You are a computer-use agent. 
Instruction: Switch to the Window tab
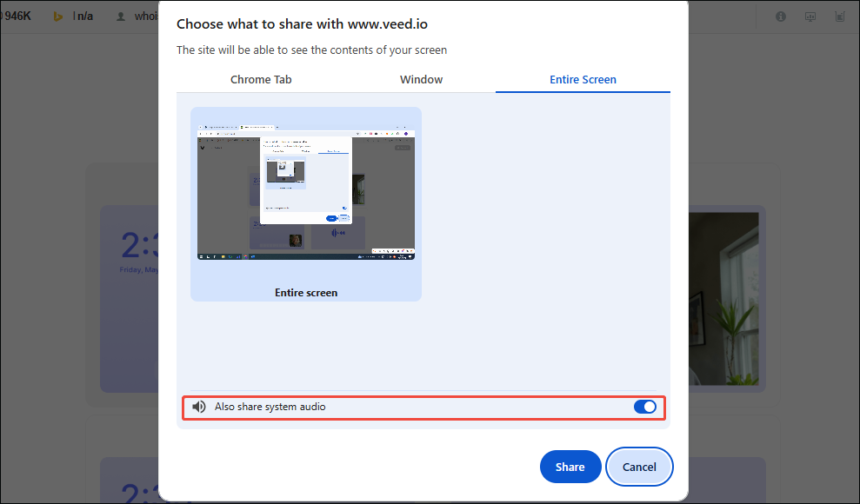pyautogui.click(x=421, y=79)
